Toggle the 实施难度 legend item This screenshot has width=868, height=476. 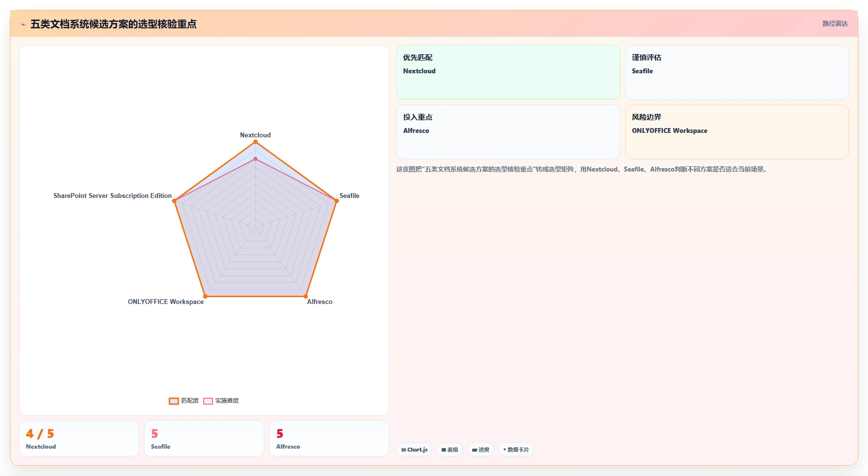(221, 401)
